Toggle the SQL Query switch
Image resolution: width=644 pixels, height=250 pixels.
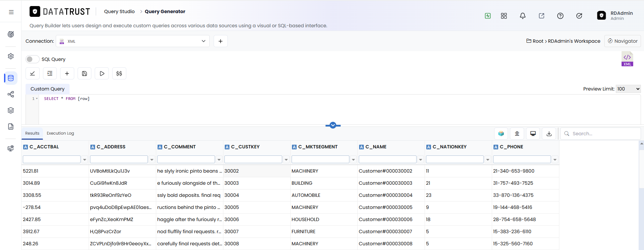pos(32,59)
